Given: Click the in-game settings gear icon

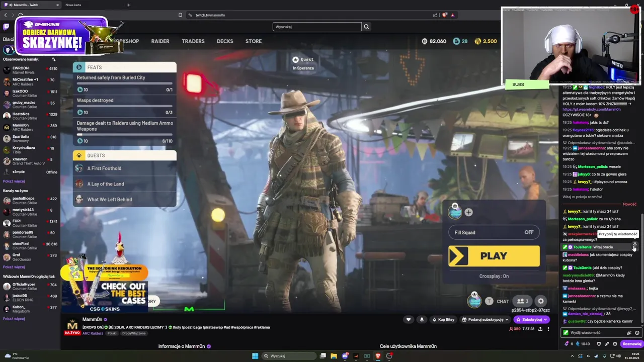Looking at the screenshot, I should (541, 301).
